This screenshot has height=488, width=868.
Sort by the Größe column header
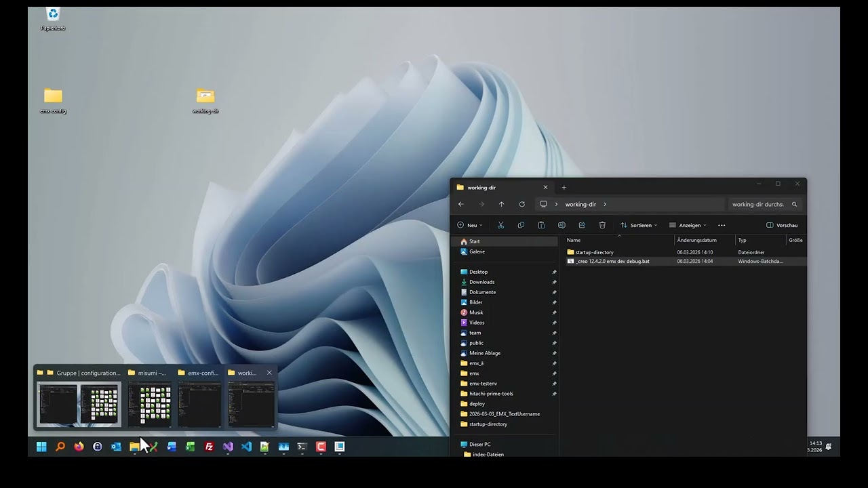795,240
